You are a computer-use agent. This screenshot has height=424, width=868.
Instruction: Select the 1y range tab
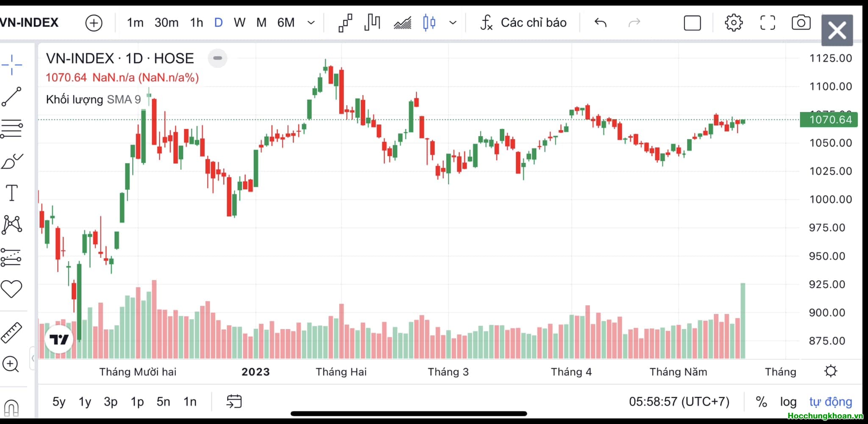(x=84, y=401)
